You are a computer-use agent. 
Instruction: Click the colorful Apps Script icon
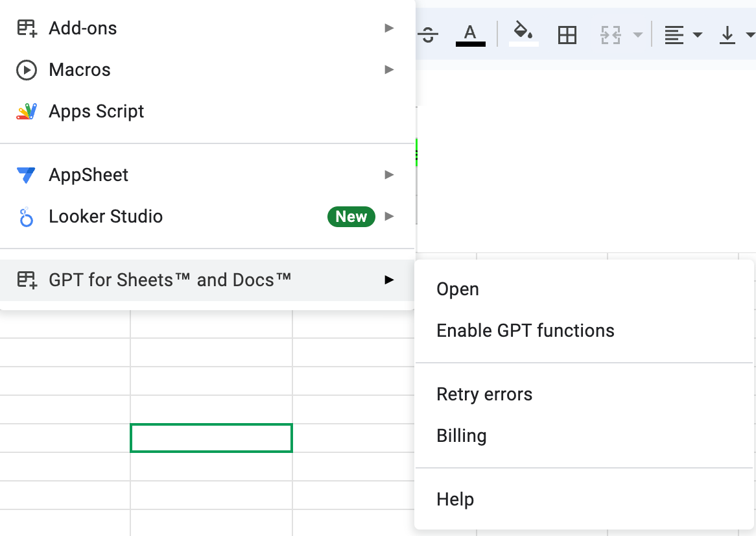[x=27, y=112]
